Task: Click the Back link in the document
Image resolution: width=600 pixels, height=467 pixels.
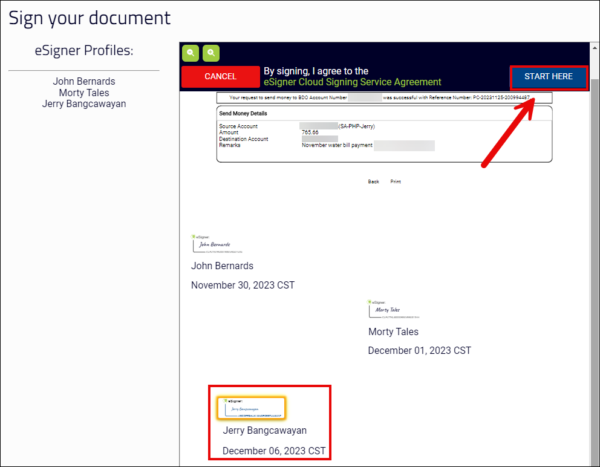Action: click(373, 182)
